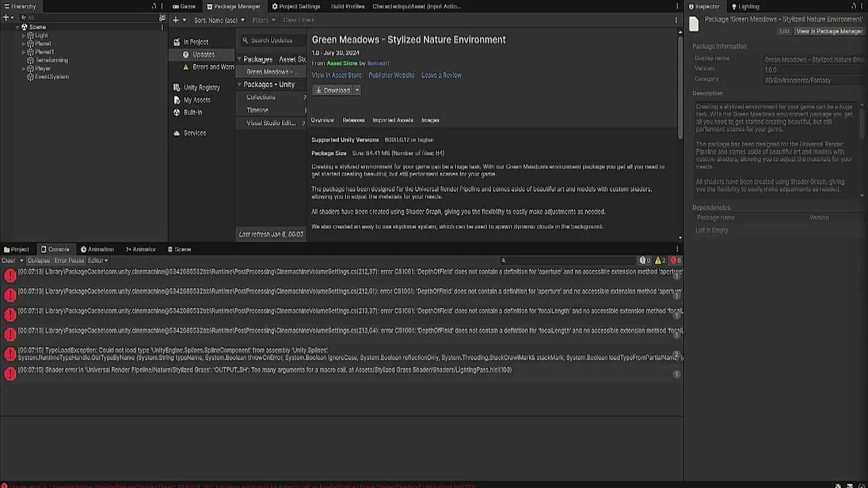Click first aperture error red icon
This screenshot has width=868, height=488.
10,275
